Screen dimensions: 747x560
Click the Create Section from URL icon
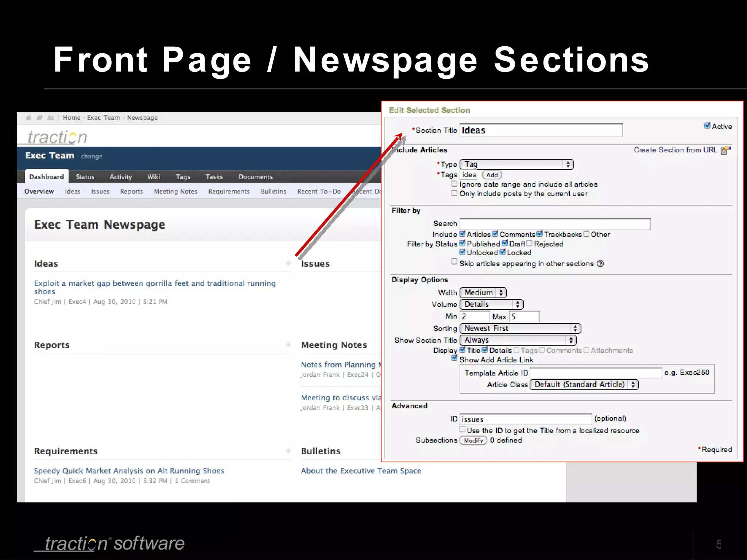(725, 150)
